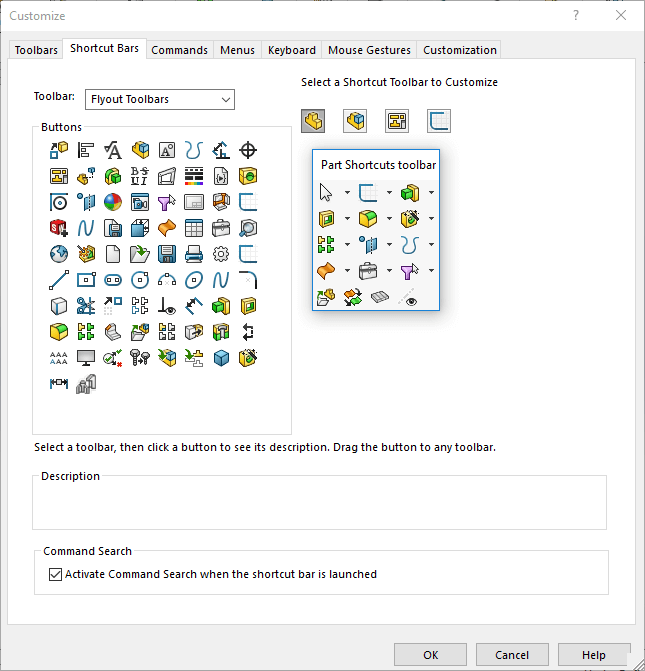Select the globe web icon
Screen dimensions: 645x671
point(59,254)
